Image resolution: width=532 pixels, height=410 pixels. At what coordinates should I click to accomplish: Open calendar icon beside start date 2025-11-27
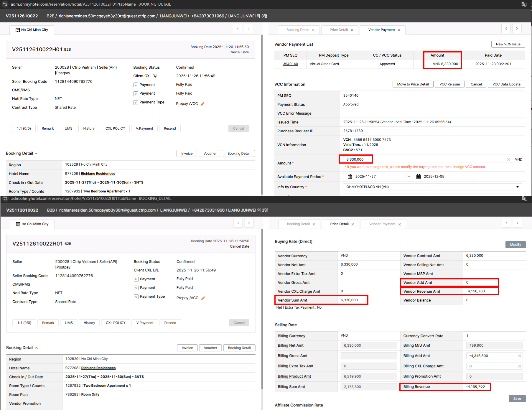[x=350, y=177]
